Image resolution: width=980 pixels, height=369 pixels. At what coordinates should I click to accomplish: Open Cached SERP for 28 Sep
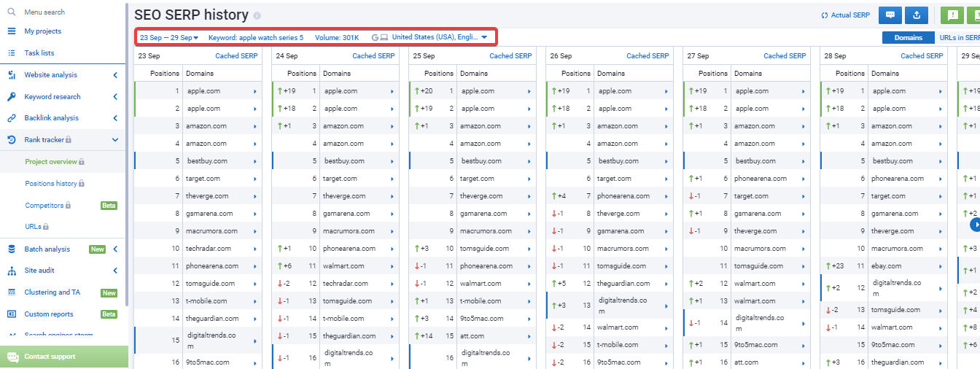922,56
